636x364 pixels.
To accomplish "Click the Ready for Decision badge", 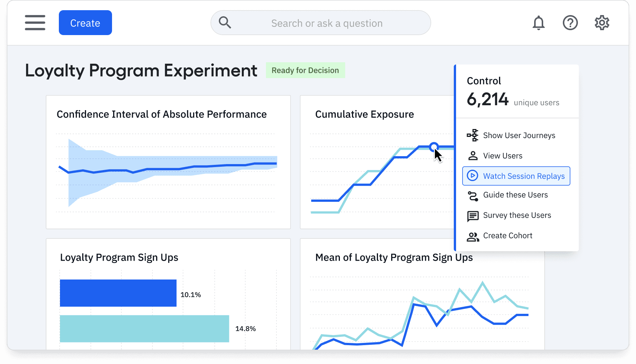I will pos(305,70).
